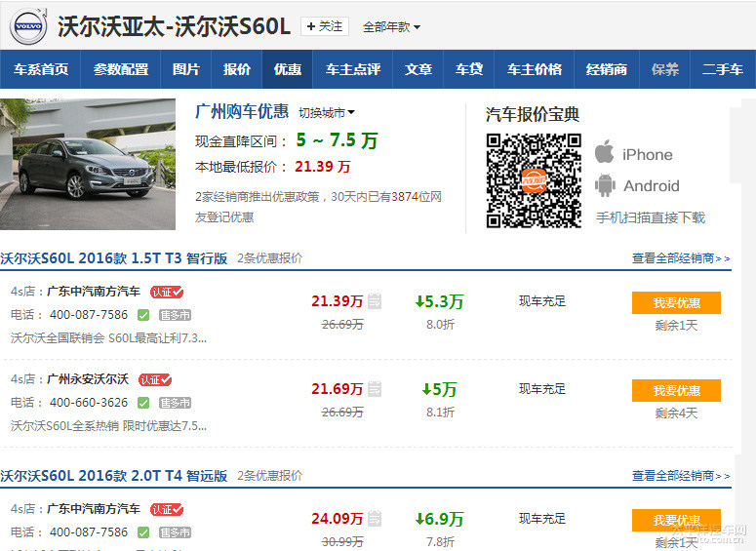Click the 5 ~ 7.5 万 cash discount range
756x551 pixels.
coord(337,140)
